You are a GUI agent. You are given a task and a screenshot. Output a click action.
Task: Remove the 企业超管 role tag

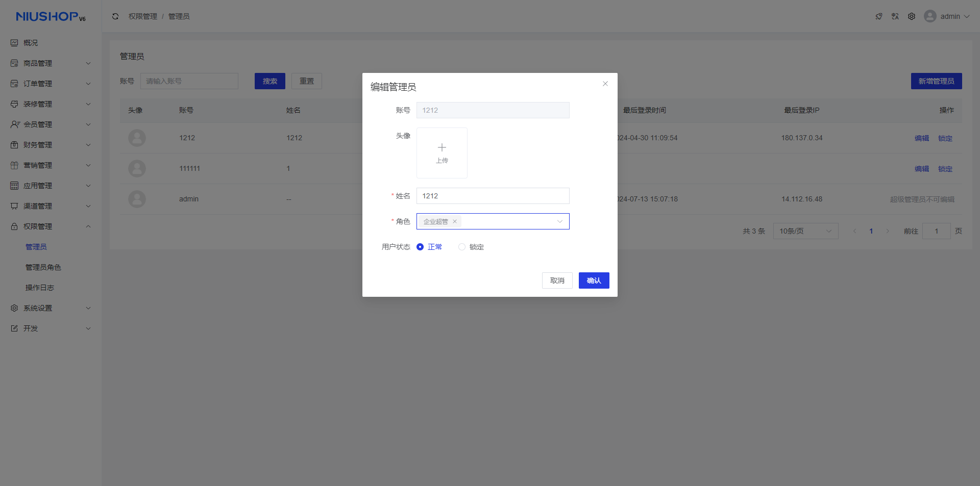pos(455,221)
